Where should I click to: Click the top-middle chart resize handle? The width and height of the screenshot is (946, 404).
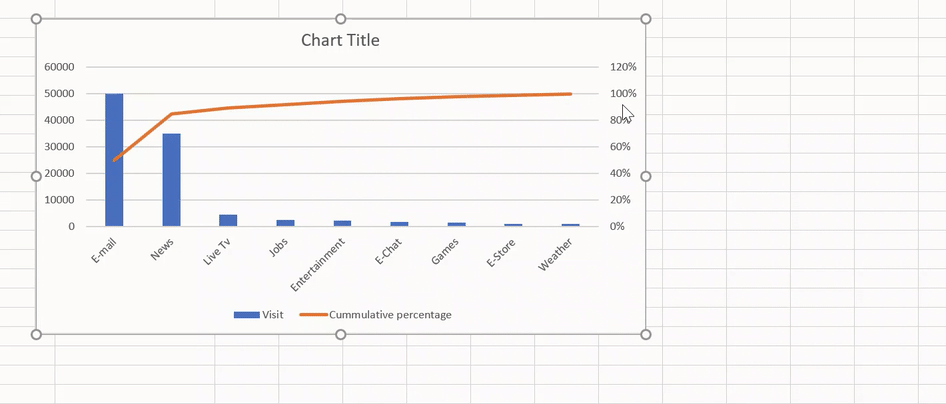(341, 19)
